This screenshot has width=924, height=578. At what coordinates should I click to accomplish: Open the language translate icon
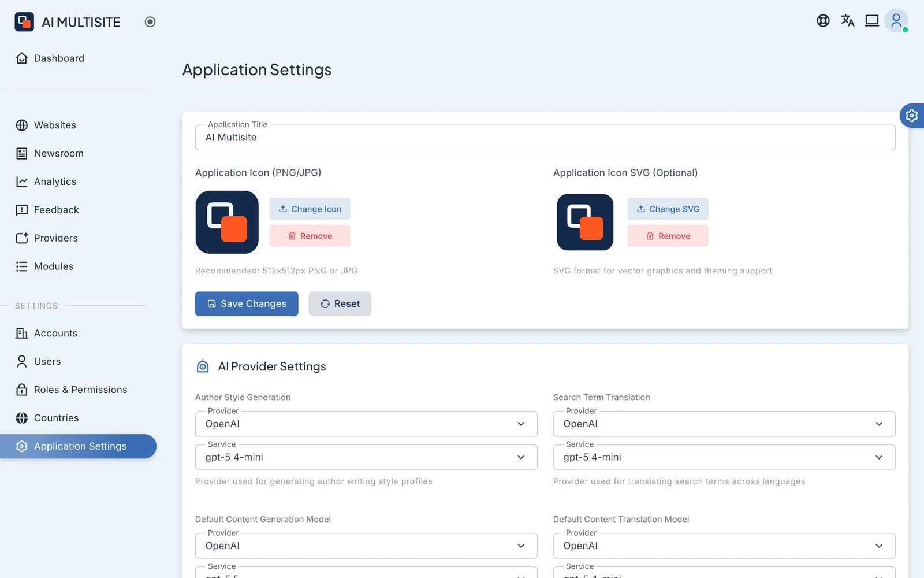(x=847, y=21)
